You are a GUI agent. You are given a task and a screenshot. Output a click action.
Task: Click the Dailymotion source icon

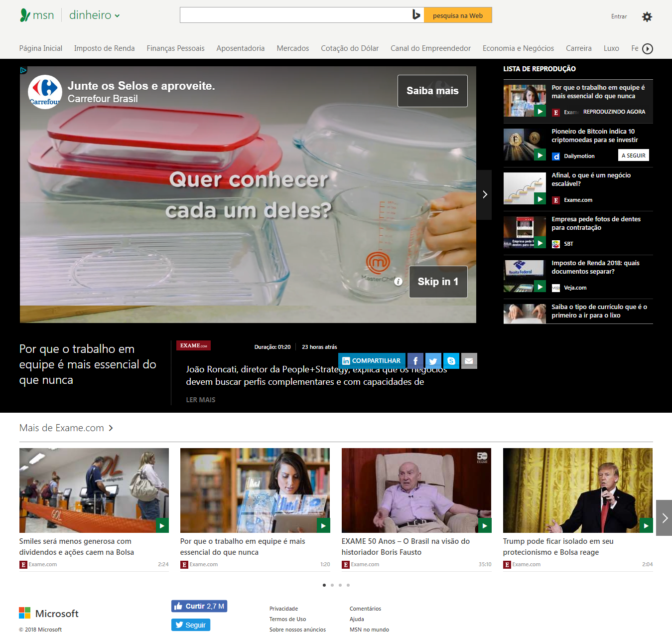[556, 157]
